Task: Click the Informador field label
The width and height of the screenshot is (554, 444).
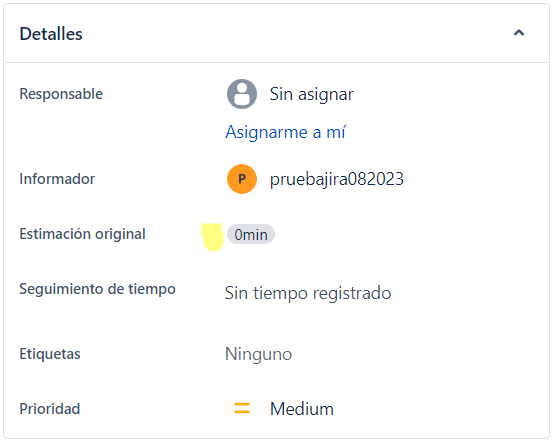Action: pyautogui.click(x=57, y=179)
